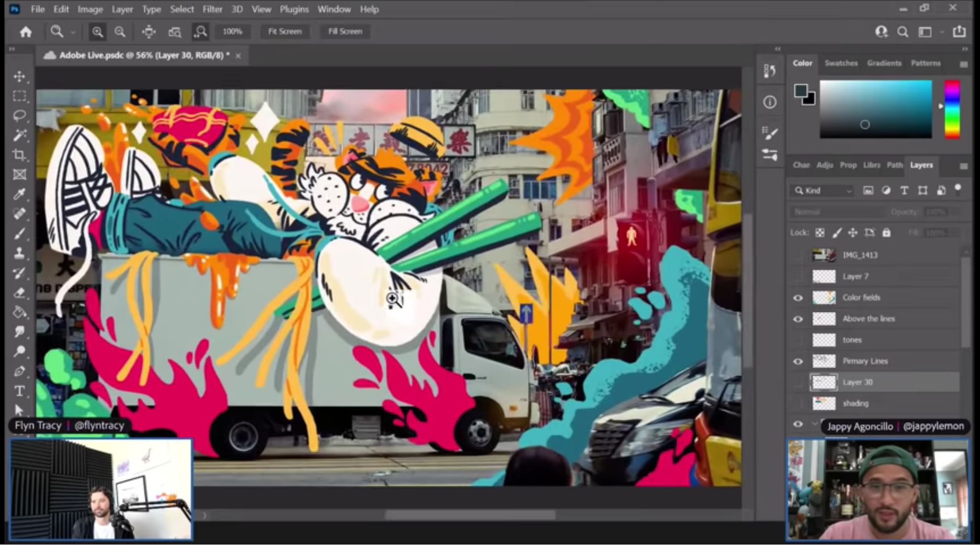Click the foreground color swatch

click(801, 92)
